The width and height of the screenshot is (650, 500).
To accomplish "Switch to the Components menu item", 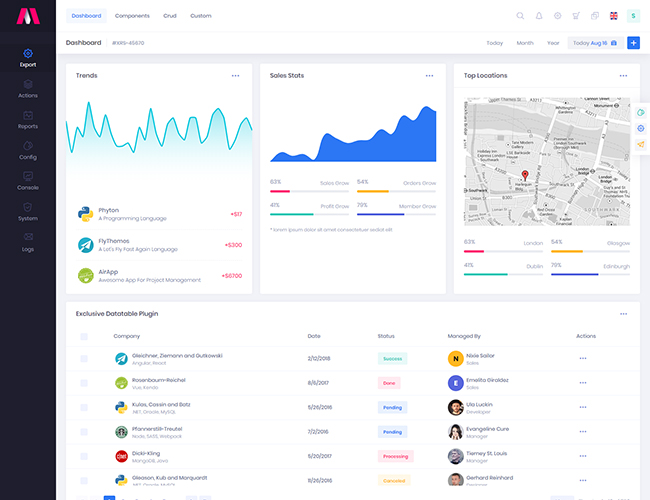I will point(132,16).
